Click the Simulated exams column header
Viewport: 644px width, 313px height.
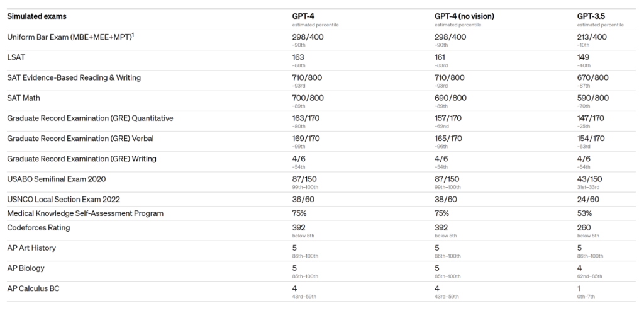point(36,16)
